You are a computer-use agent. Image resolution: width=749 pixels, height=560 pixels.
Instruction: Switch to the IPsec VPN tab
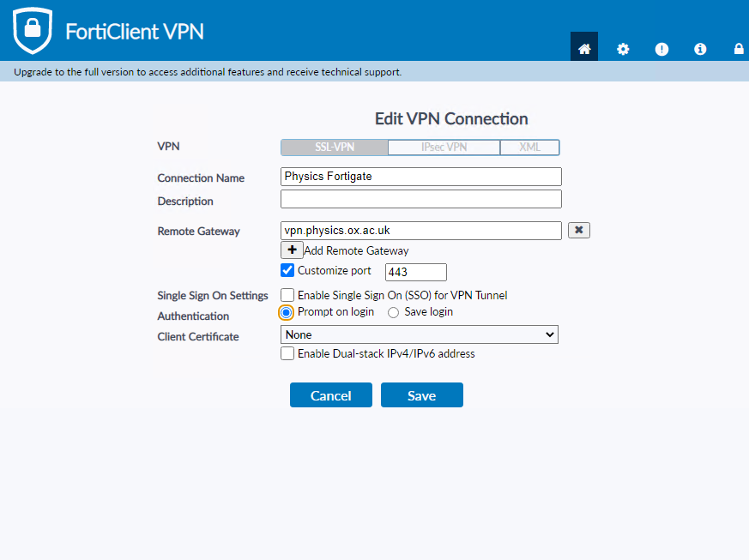[444, 148]
